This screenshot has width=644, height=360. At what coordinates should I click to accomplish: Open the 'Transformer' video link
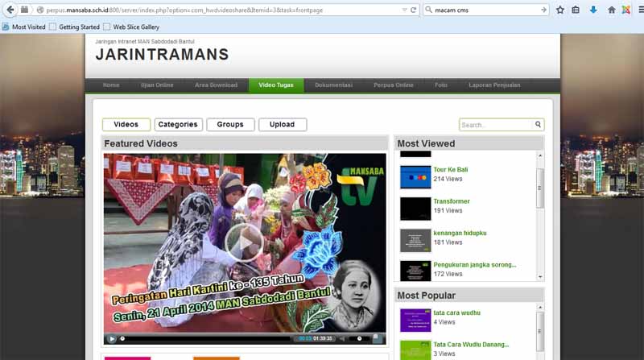pos(452,201)
